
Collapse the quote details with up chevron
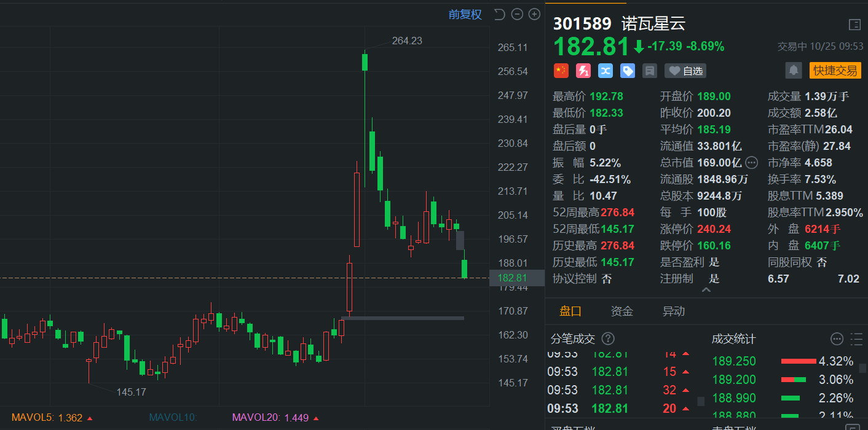[x=706, y=289]
